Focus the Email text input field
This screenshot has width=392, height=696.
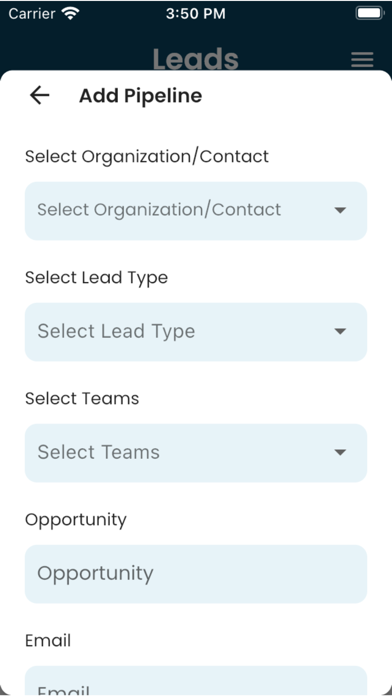pos(196,681)
